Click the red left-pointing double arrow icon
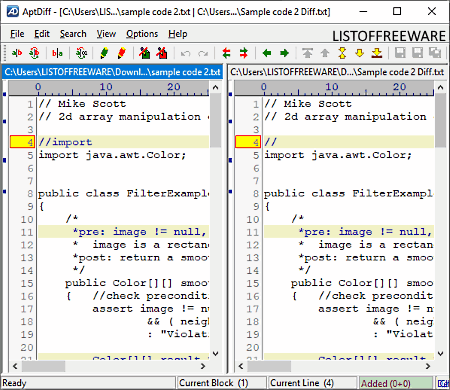Viewport: 450px width, 390px height. 226,53
